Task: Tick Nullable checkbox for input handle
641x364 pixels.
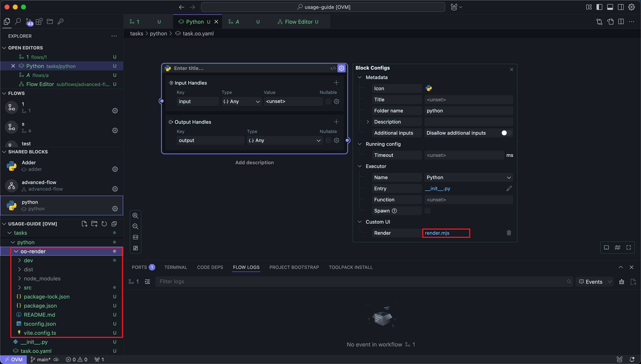Action: 328,101
